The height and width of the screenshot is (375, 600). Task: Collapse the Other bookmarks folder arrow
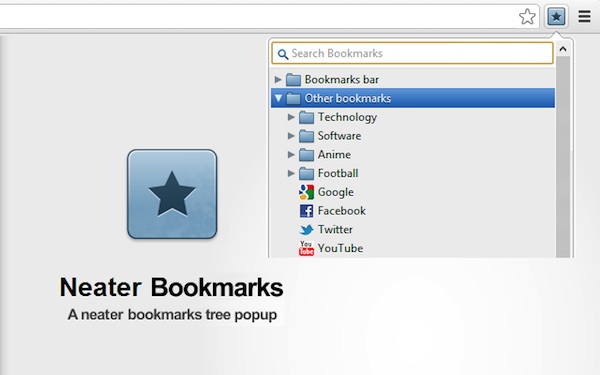click(x=278, y=98)
